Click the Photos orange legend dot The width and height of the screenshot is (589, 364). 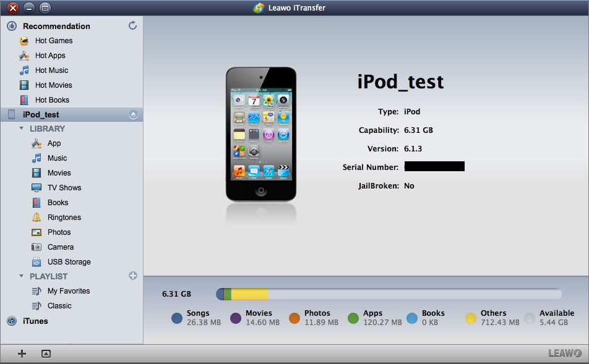point(294,318)
